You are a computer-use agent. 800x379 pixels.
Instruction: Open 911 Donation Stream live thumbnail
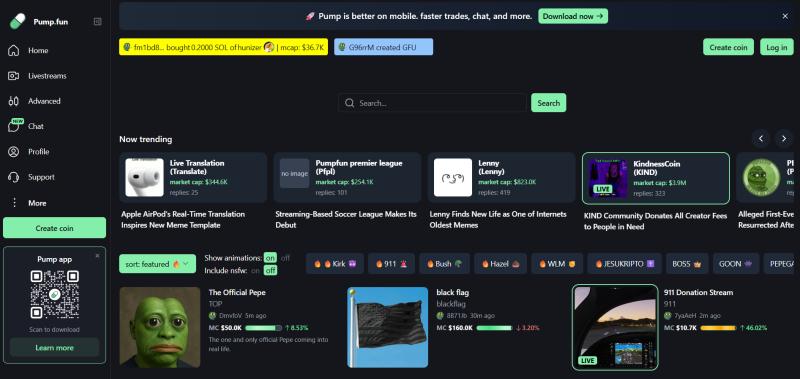click(x=615, y=327)
